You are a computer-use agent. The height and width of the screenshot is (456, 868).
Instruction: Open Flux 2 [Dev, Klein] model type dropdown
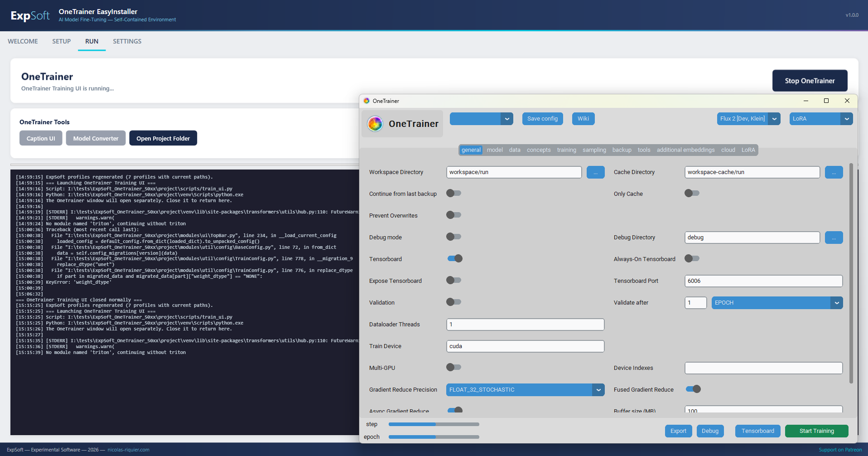748,119
